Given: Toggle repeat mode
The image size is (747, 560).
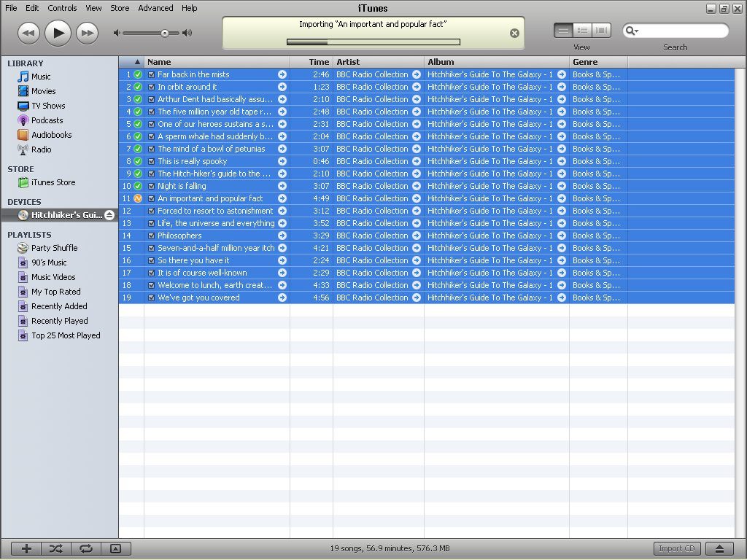Looking at the screenshot, I should 86,548.
